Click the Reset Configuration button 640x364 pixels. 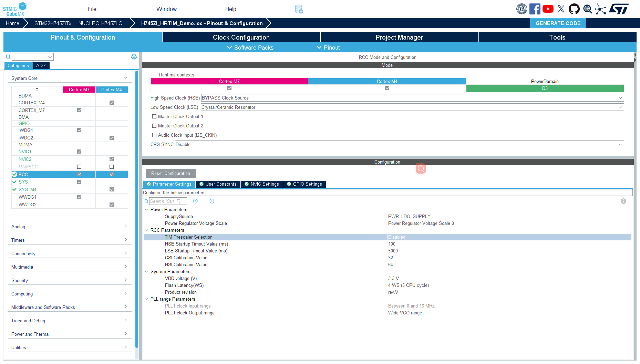tap(171, 173)
